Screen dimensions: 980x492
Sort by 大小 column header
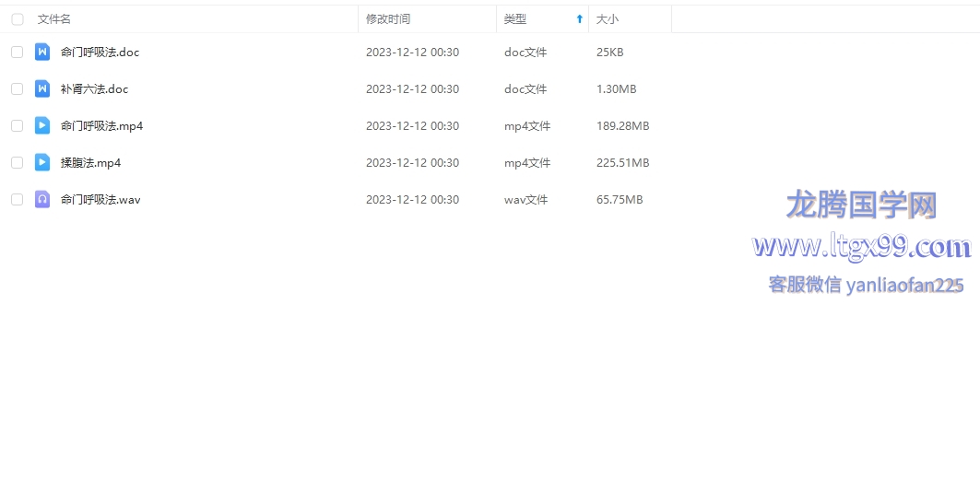[607, 19]
